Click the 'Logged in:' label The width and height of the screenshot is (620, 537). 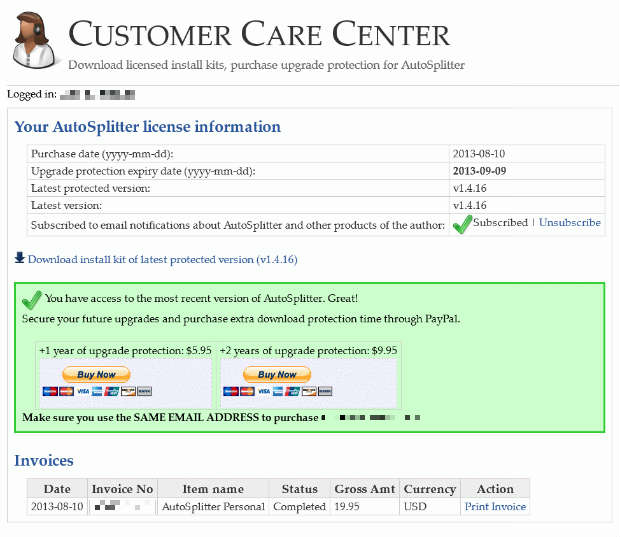coord(32,95)
